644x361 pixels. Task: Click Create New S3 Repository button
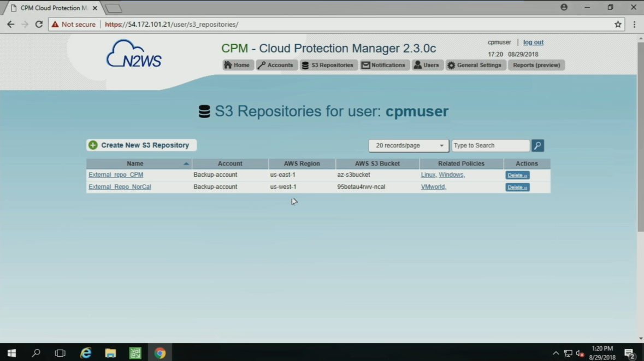coord(141,145)
